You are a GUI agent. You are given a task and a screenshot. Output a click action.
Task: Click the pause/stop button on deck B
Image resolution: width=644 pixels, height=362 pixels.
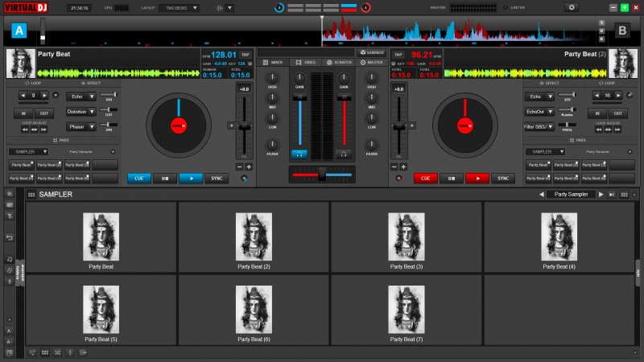tap(452, 179)
